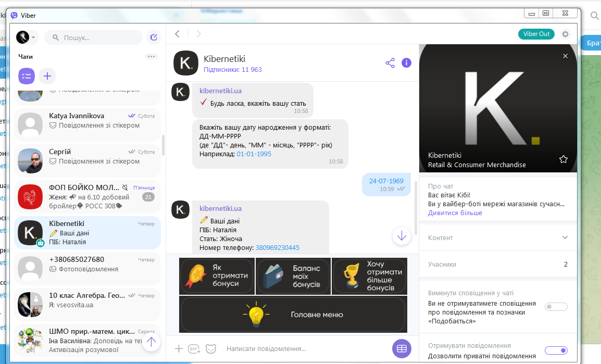
Task: Open subscribers count 'Підписники: 11 963'
Action: click(x=233, y=70)
